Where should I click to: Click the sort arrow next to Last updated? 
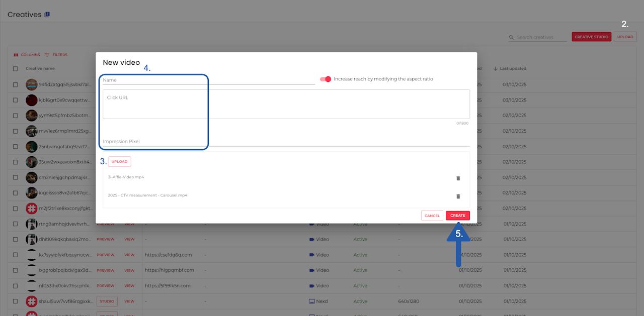tap(495, 68)
